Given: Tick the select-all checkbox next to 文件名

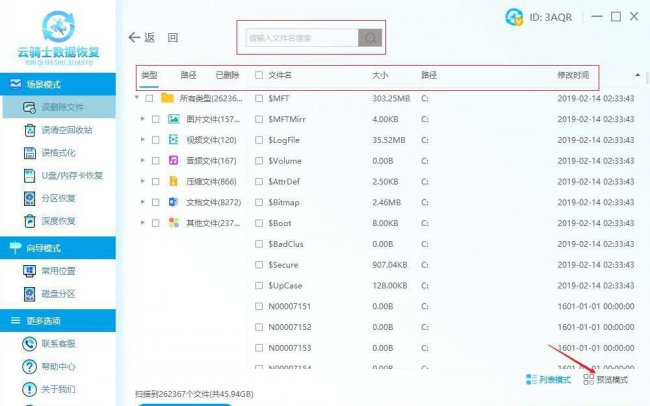Looking at the screenshot, I should coord(259,75).
